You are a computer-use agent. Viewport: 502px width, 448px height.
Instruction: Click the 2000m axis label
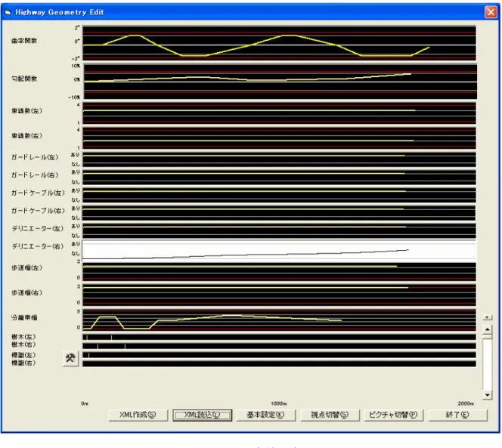point(466,403)
